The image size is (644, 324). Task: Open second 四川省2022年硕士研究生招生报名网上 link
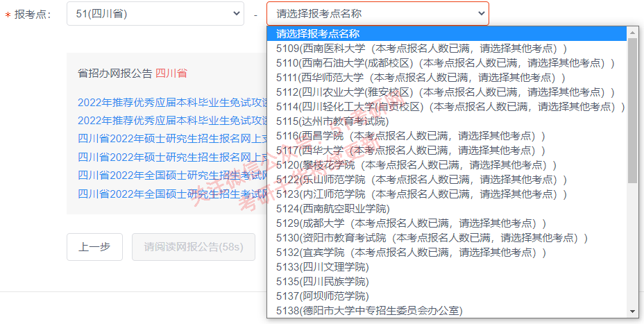coord(173,157)
